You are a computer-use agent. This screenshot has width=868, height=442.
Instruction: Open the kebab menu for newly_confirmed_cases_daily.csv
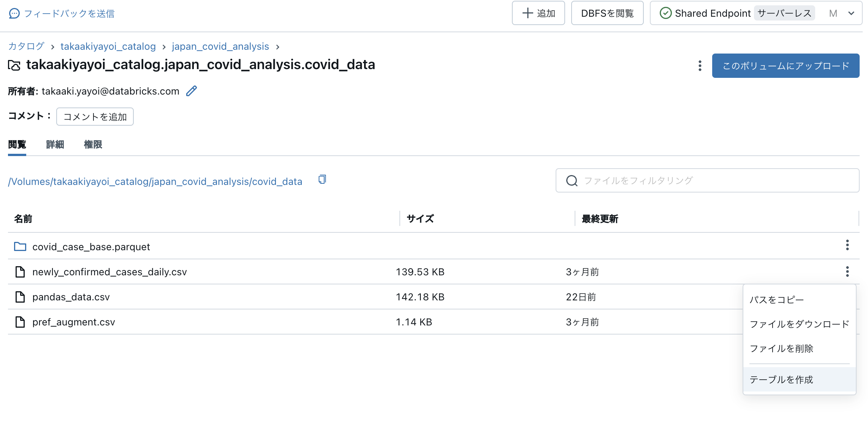[x=847, y=271]
